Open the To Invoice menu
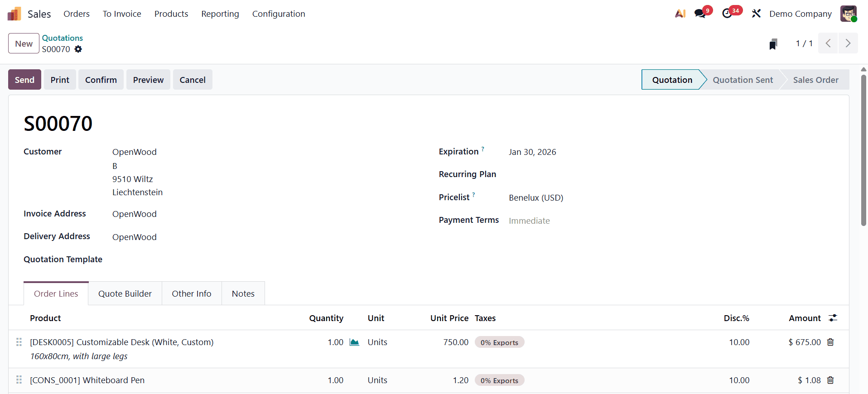This screenshot has width=868, height=394. click(122, 14)
